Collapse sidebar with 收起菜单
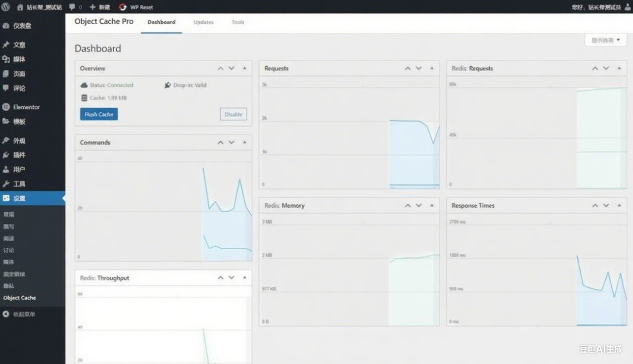633x364 pixels. click(33, 314)
